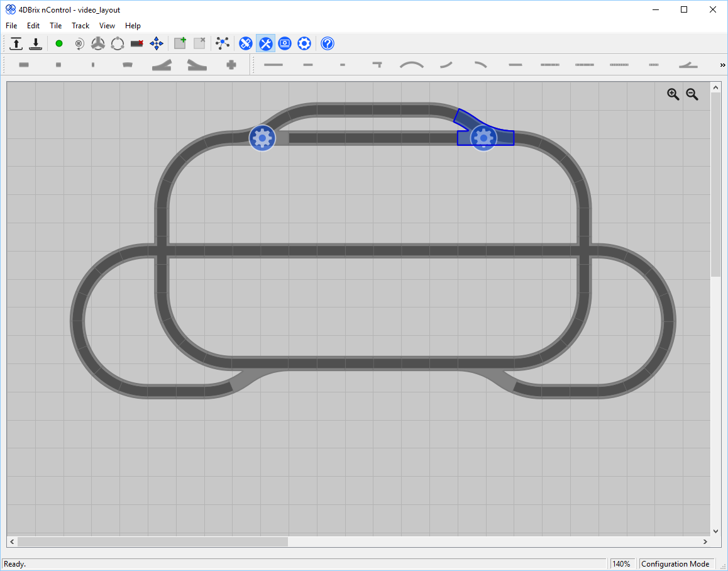Click the zoom out magnifier button
This screenshot has width=728, height=571.
[692, 94]
